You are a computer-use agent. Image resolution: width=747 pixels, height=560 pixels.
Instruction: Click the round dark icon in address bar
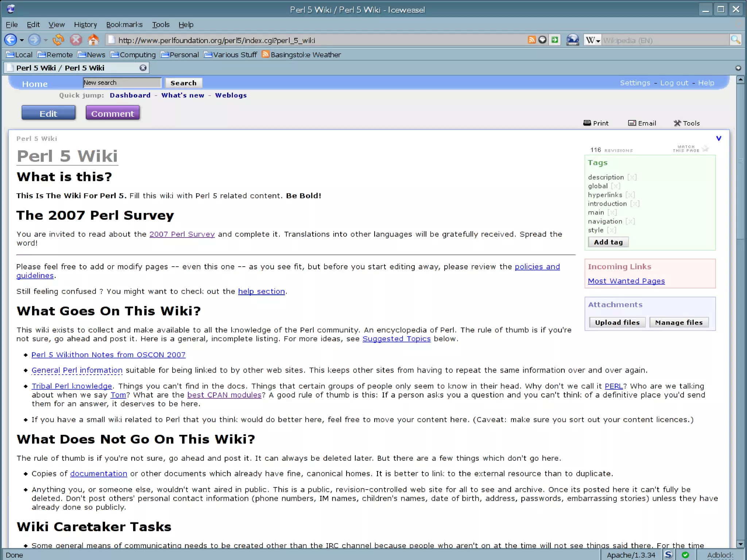tap(543, 40)
